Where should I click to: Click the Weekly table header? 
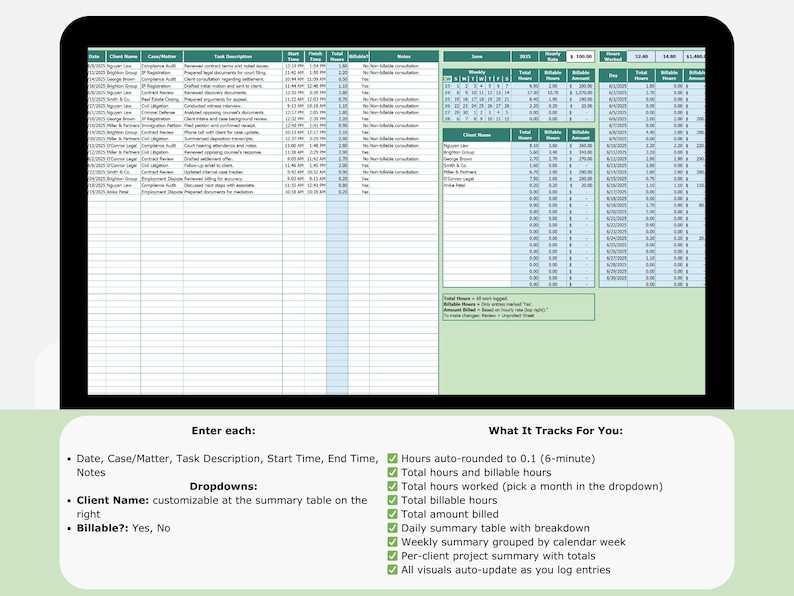pyautogui.click(x=477, y=72)
